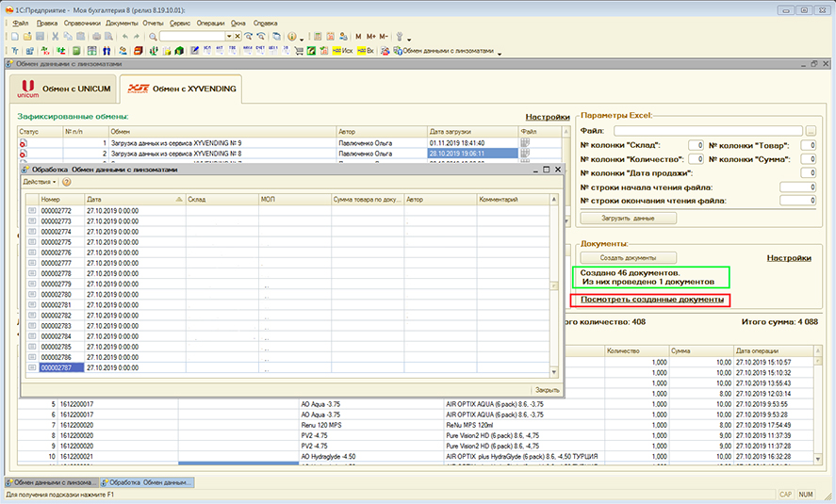Viewport: 836px width, 504px height.
Task: Click the status icon of exchange row 2
Action: [x=24, y=153]
